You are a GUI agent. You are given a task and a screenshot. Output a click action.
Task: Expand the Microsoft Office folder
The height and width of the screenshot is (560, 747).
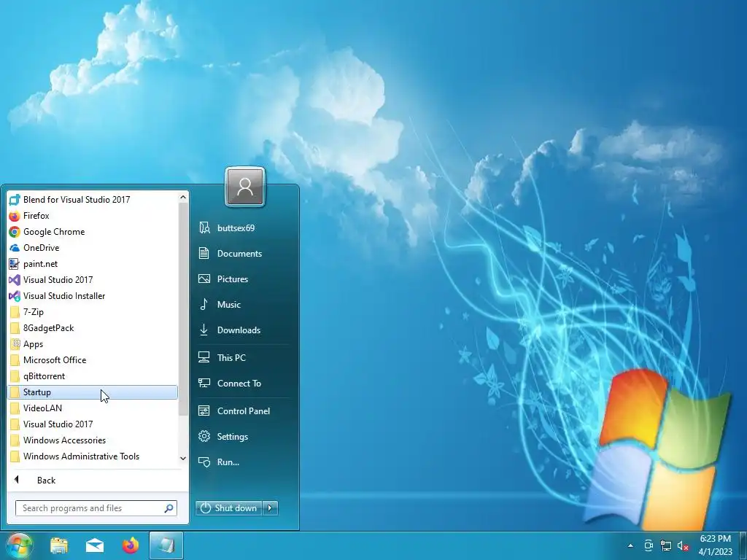point(93,360)
